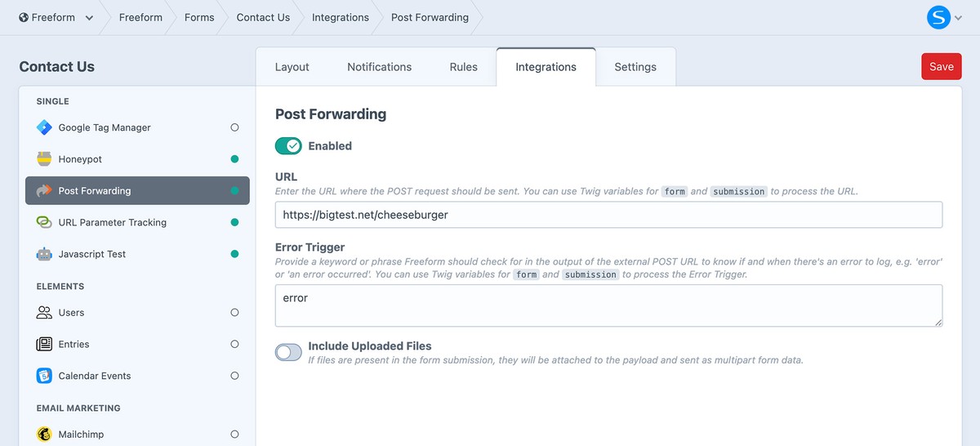The width and height of the screenshot is (980, 446).
Task: Switch to the Notifications tab
Action: (379, 67)
